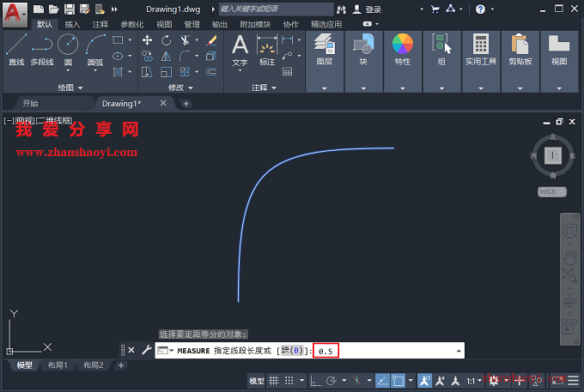
Task: Open the View (视图) ribbon tab
Action: [x=164, y=25]
